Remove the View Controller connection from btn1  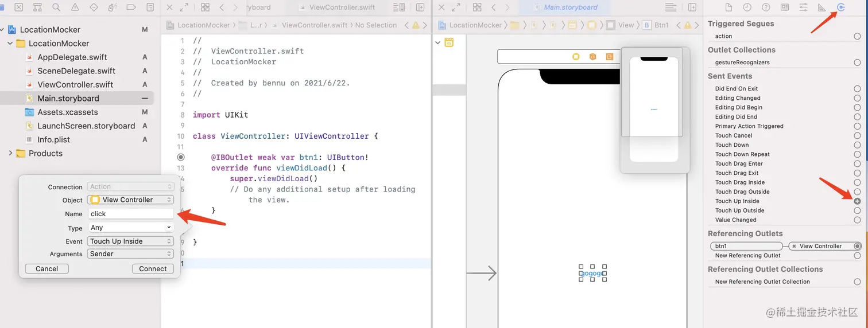pos(794,246)
